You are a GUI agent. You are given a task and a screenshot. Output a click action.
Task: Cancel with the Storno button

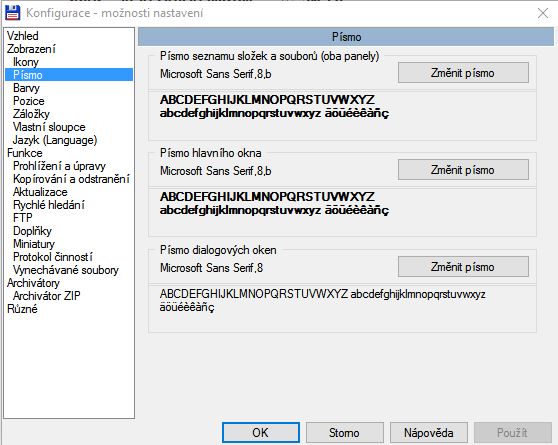(344, 433)
